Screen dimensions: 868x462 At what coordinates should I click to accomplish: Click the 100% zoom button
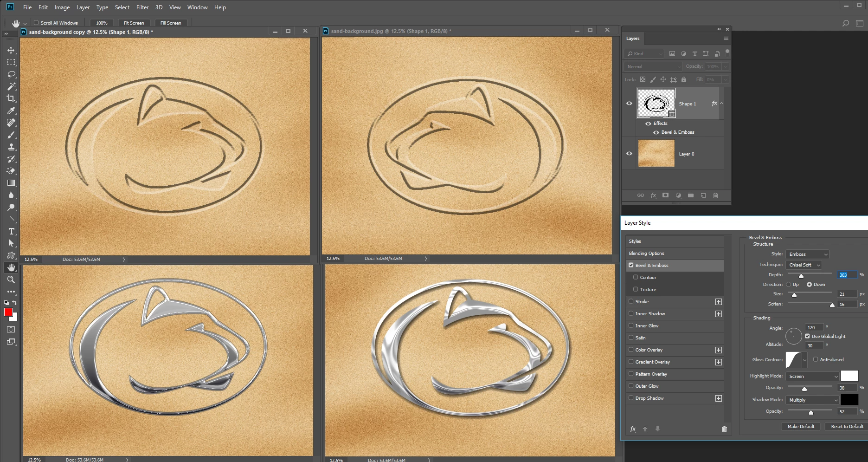click(x=102, y=23)
